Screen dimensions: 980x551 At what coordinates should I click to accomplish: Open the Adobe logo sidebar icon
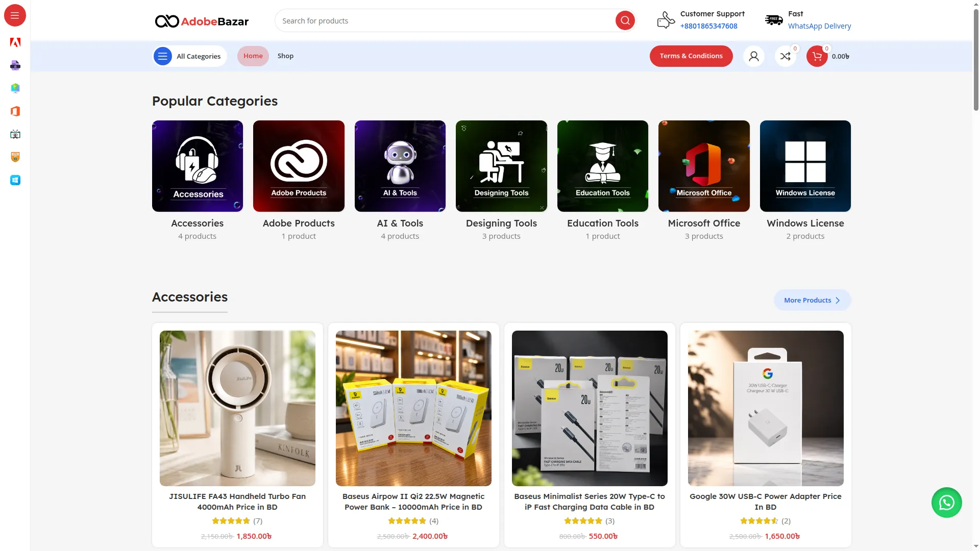pyautogui.click(x=15, y=42)
